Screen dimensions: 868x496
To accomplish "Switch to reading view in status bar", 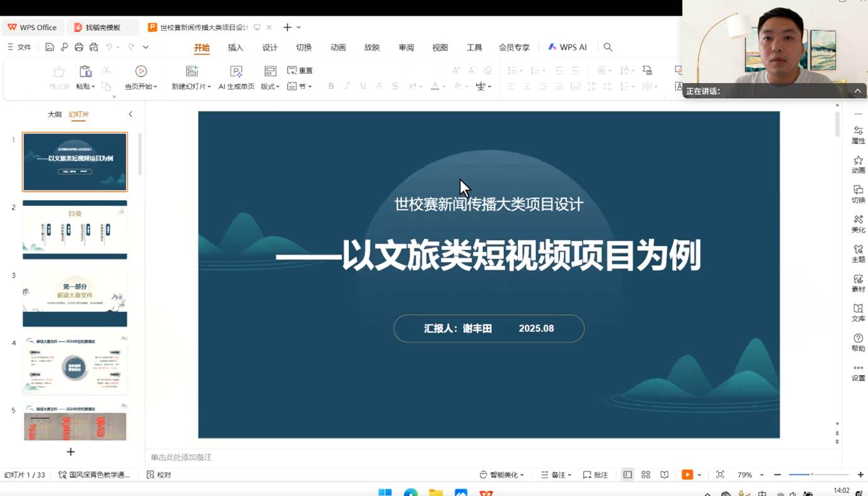I will point(665,475).
